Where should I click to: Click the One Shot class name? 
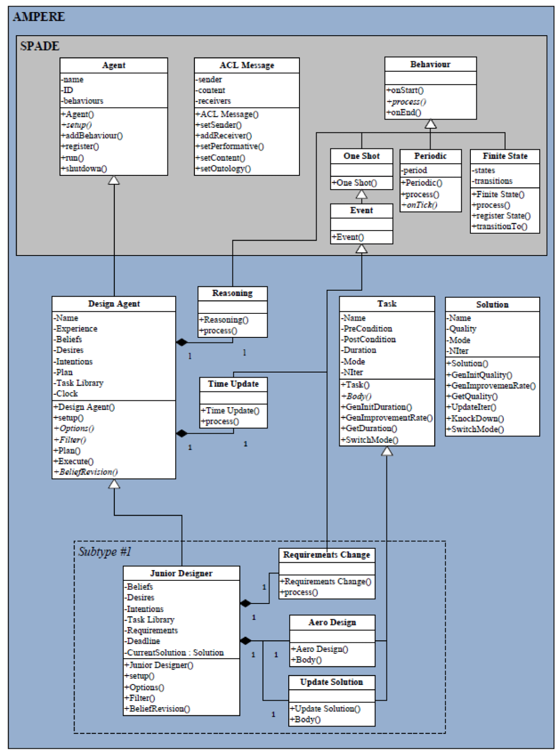(x=361, y=156)
